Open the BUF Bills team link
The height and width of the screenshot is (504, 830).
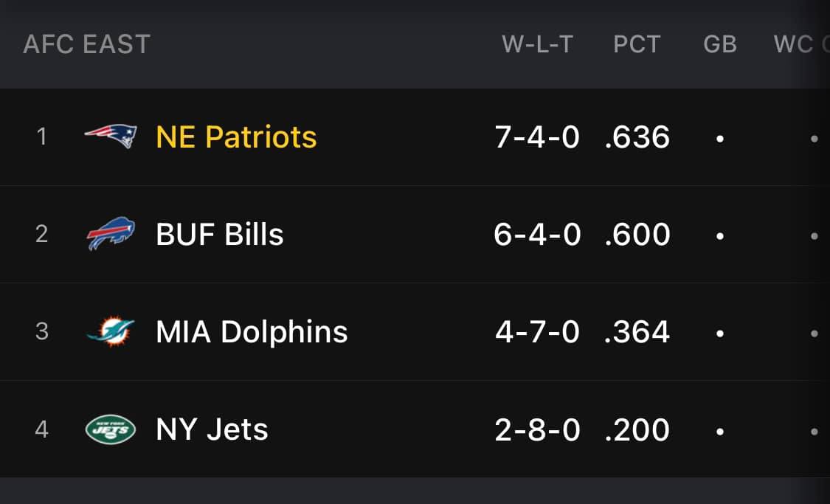click(x=220, y=235)
